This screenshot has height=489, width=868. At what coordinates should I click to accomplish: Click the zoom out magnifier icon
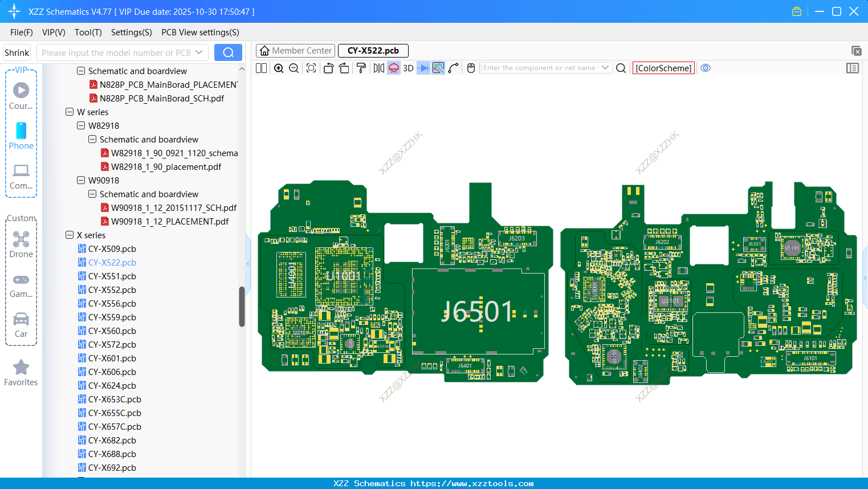coord(294,68)
